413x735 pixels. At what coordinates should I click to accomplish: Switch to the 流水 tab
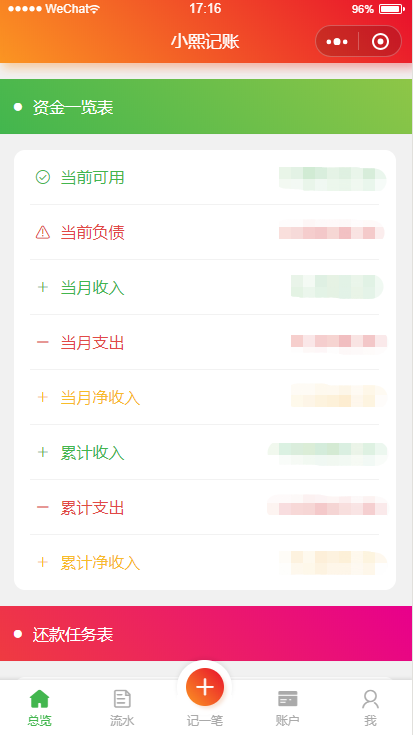point(122,708)
